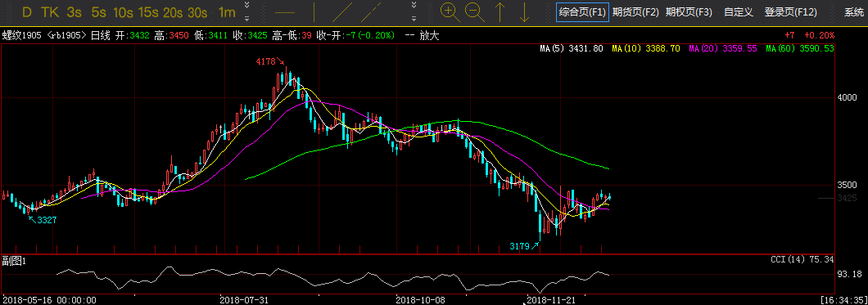Pick the 1m chart period
This screenshot has width=868, height=305.
[226, 12]
